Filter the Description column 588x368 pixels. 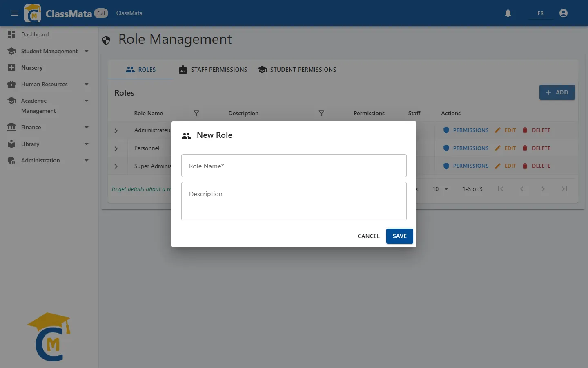coord(321,113)
